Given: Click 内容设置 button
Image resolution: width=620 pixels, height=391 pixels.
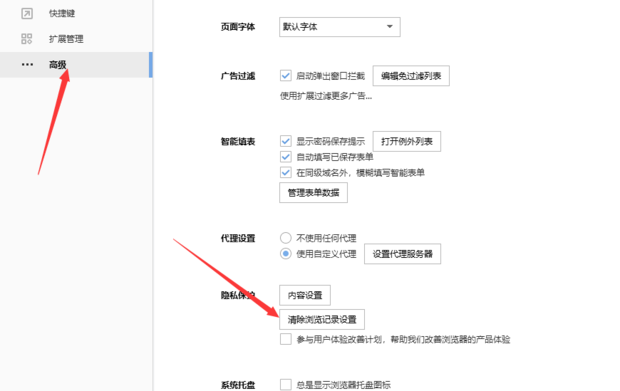Looking at the screenshot, I should (x=305, y=295).
